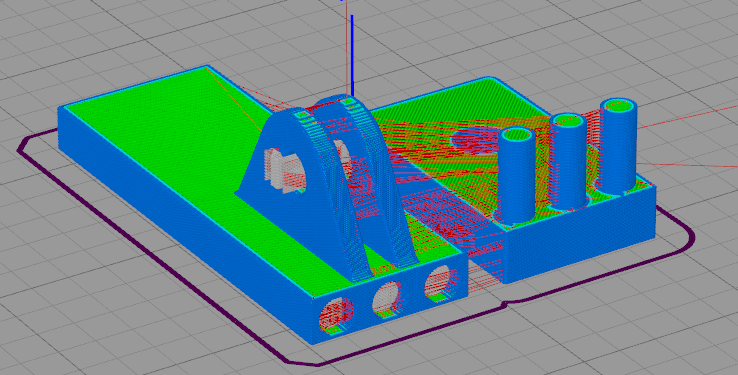The height and width of the screenshot is (375, 738).
Task: Click the middle circular hole on front face
Action: pos(387,298)
